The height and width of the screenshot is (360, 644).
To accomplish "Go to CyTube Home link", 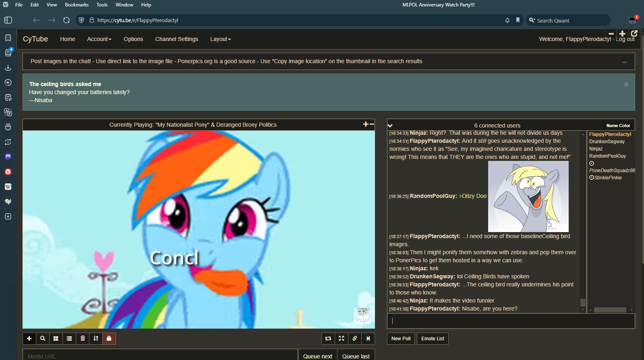I will [x=68, y=39].
